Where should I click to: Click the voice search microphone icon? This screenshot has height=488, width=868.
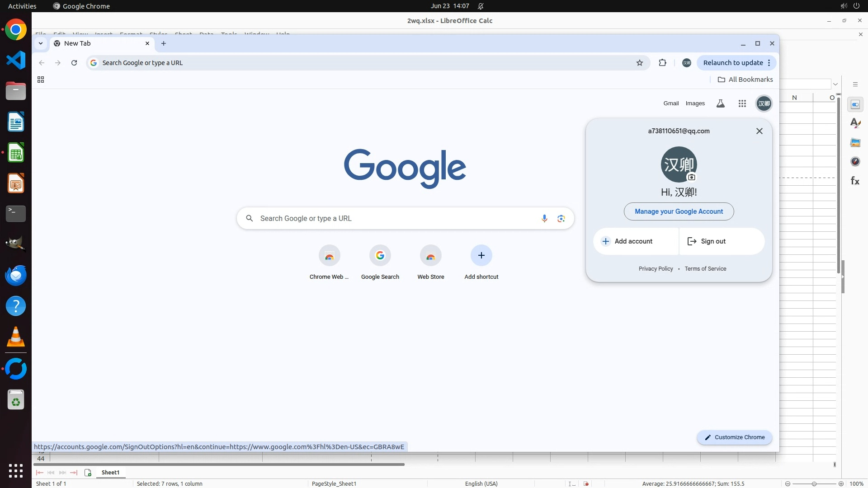click(544, 219)
